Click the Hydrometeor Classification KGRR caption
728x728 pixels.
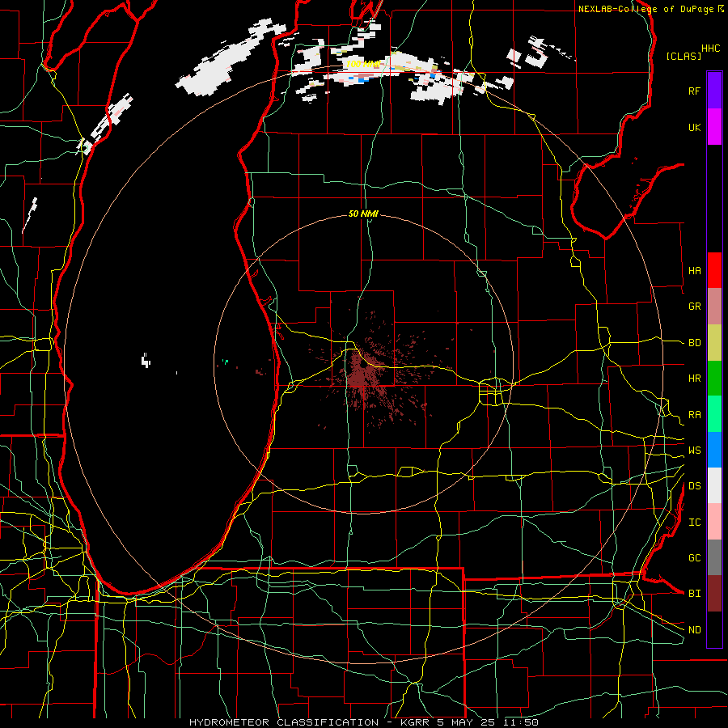tap(363, 722)
